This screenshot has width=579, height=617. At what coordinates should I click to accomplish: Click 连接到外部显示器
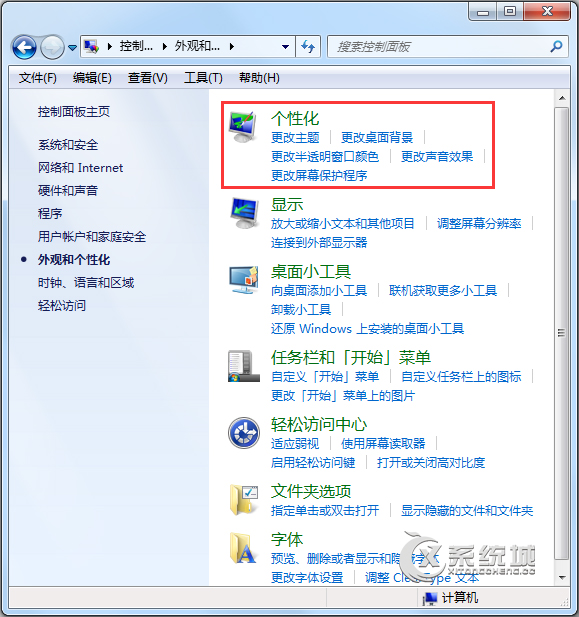click(x=319, y=242)
